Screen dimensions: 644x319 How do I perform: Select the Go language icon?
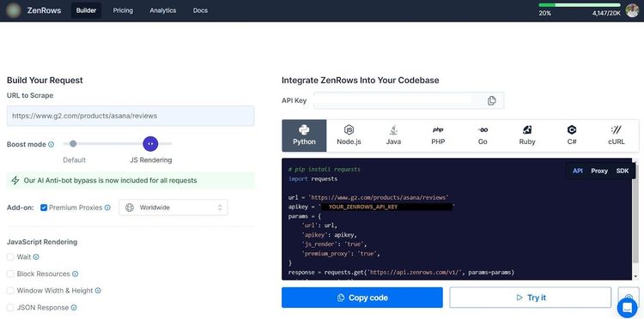pos(483,130)
